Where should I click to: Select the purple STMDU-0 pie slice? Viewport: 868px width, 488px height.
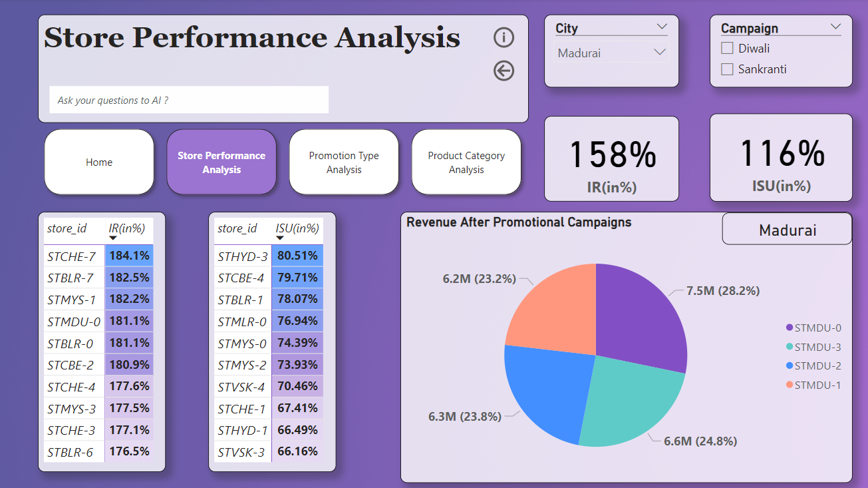pyautogui.click(x=639, y=313)
